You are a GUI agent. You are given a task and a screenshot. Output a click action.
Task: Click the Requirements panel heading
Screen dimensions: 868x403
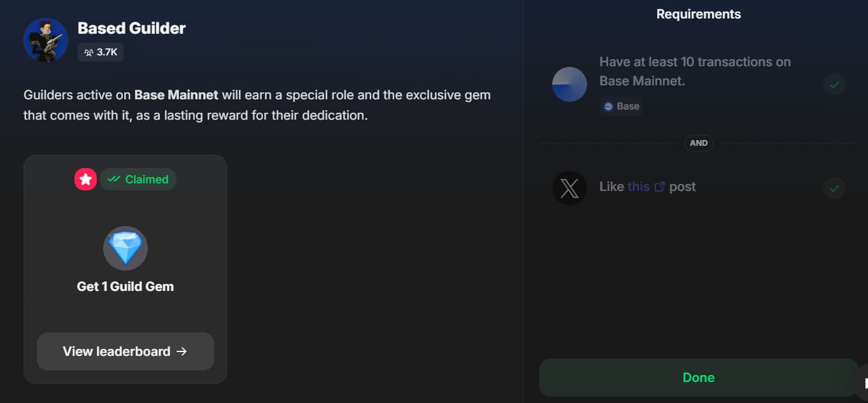pos(699,14)
